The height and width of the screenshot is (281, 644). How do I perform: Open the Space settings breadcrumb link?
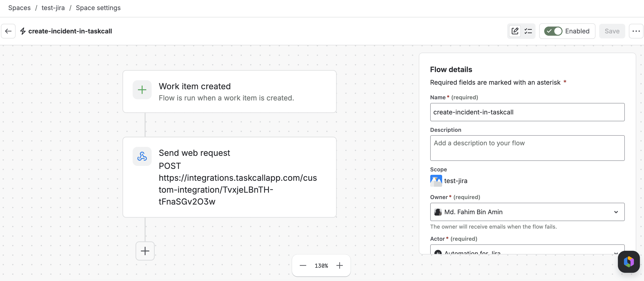(98, 8)
